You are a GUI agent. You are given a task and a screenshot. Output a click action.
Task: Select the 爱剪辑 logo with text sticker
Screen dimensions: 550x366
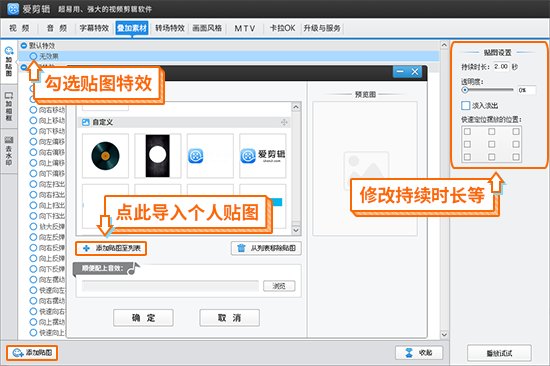tap(262, 156)
